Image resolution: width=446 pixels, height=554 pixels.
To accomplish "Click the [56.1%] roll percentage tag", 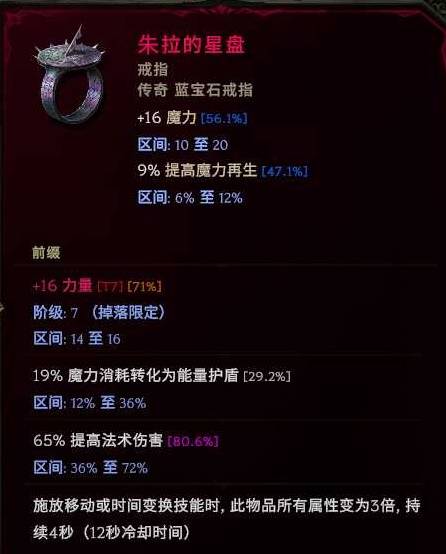I will (224, 118).
